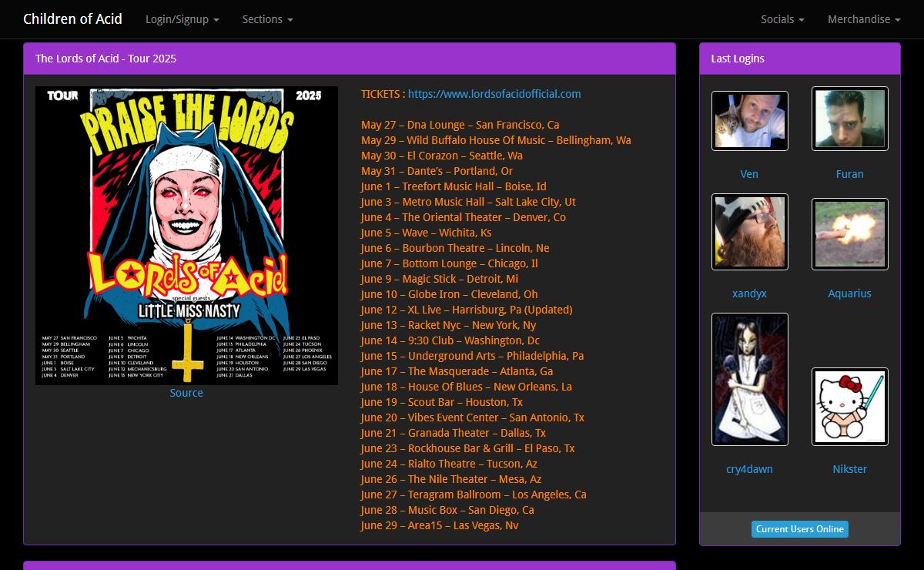Select the June 13 Racket Nyc line
This screenshot has height=570, width=924.
tap(449, 325)
